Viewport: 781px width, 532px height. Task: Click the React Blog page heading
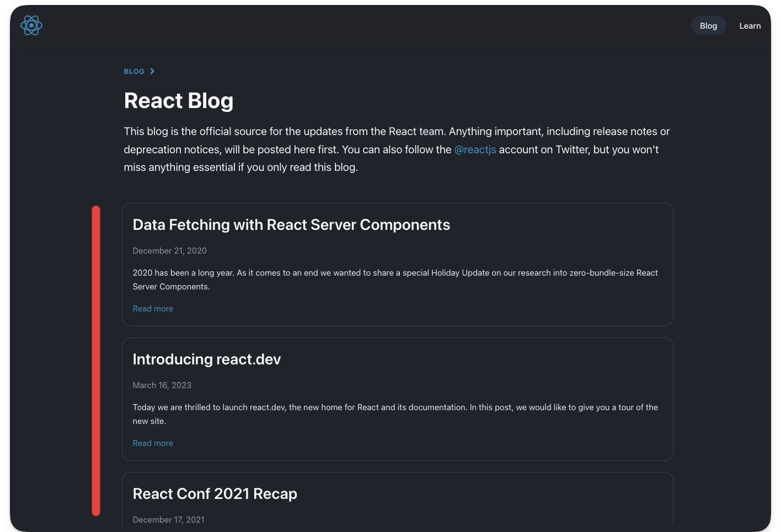[179, 101]
